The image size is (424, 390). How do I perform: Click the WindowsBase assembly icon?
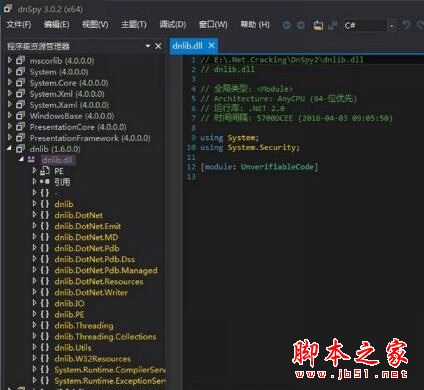click(21, 116)
